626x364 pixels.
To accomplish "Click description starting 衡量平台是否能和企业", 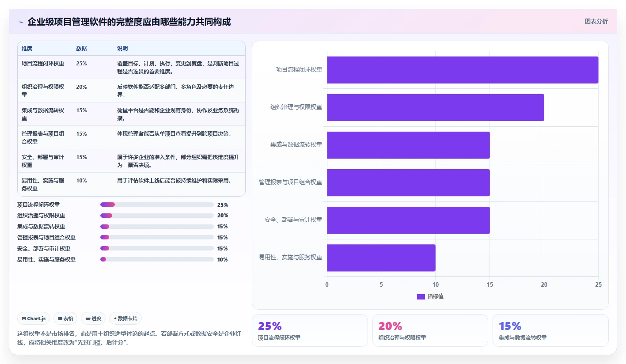I will 178,114.
